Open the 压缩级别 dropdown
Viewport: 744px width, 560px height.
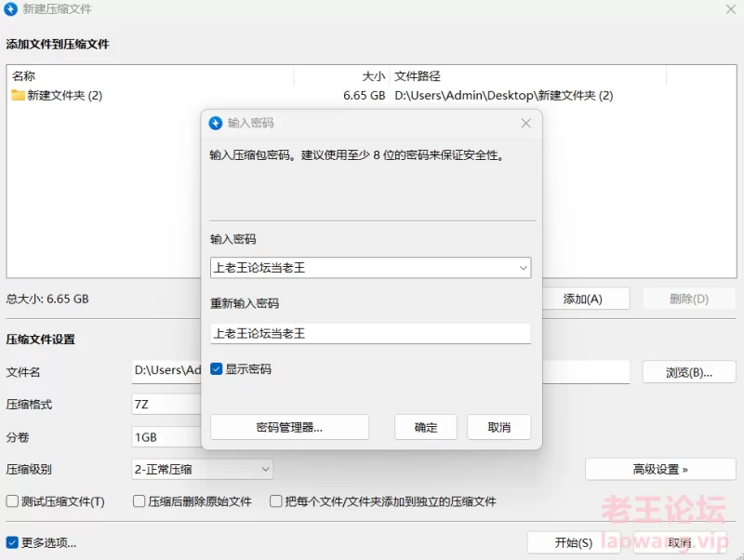[x=202, y=470]
